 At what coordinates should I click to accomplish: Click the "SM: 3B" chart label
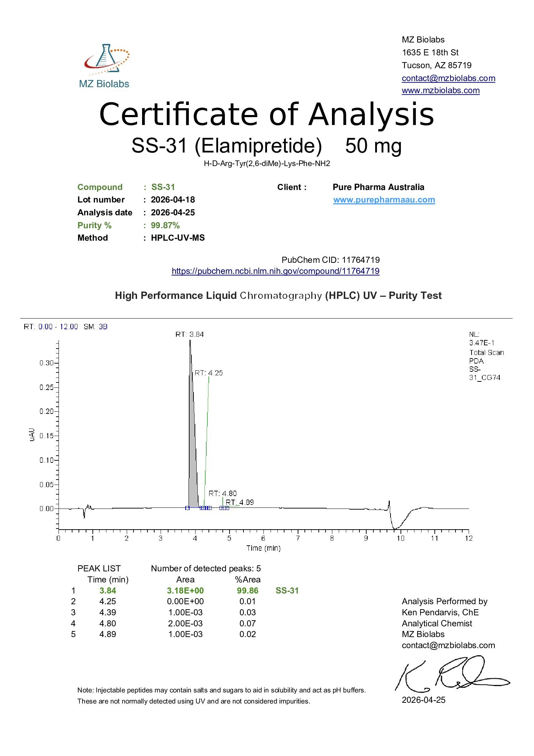point(96,327)
